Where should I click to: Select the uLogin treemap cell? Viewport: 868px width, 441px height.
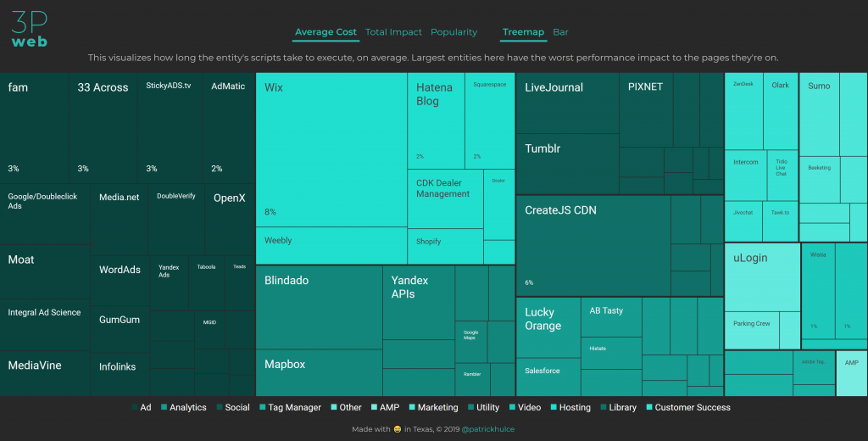(762, 277)
